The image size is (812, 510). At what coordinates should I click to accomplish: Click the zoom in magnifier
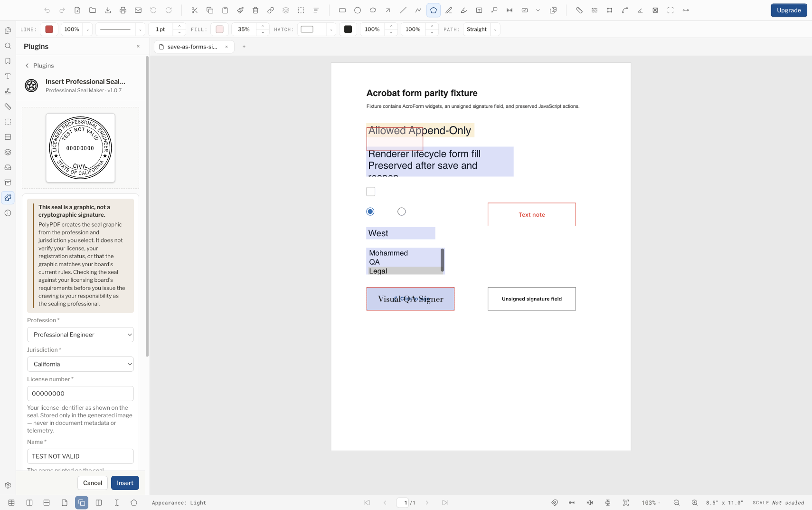click(x=695, y=502)
